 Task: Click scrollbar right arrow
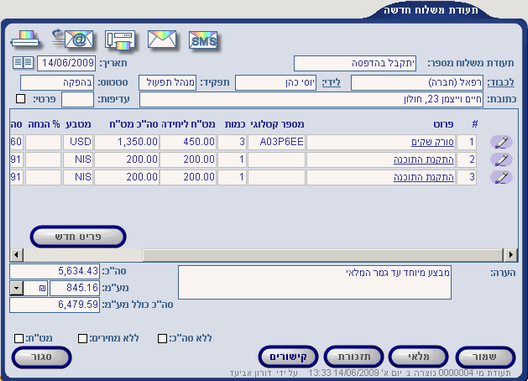click(x=510, y=255)
